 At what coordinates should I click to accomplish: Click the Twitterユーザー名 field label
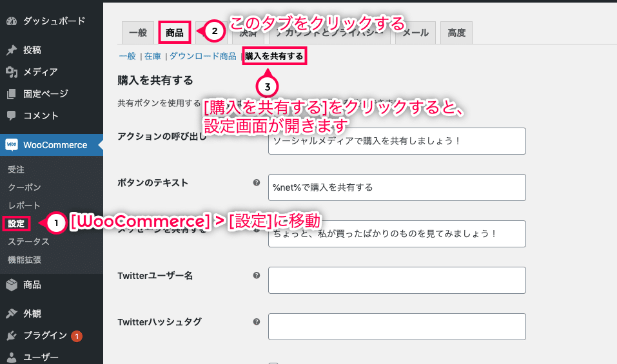[155, 276]
